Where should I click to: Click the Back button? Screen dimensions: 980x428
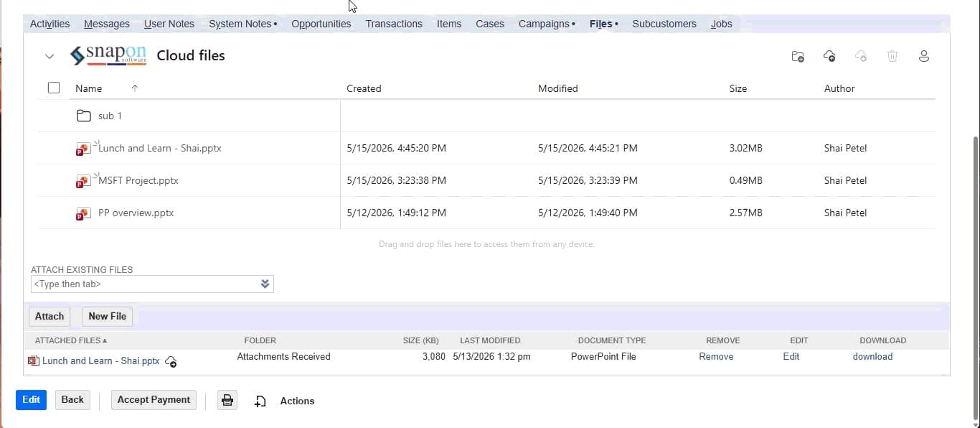tap(72, 400)
